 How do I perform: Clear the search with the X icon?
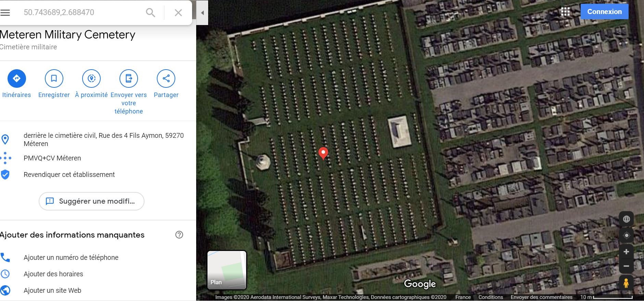pos(178,13)
